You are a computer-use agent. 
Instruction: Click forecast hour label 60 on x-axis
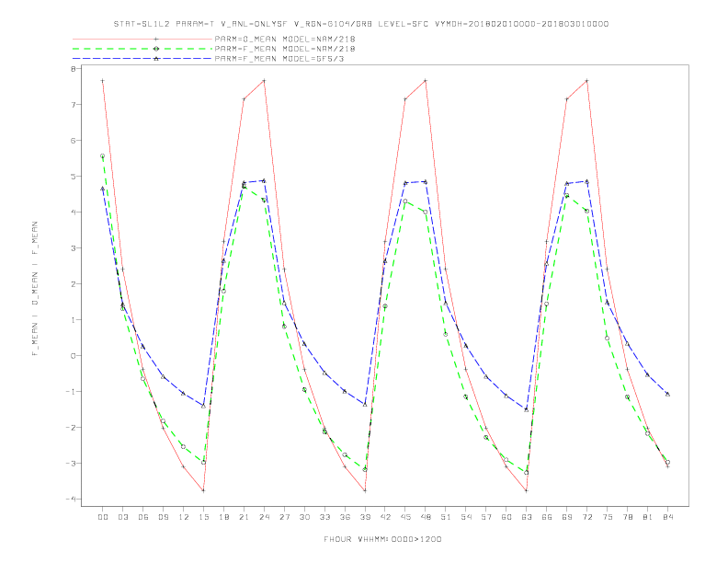click(506, 517)
